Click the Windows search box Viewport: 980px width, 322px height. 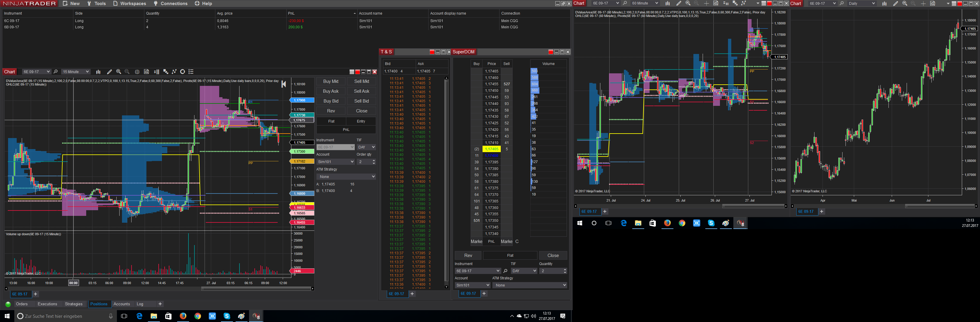click(66, 316)
